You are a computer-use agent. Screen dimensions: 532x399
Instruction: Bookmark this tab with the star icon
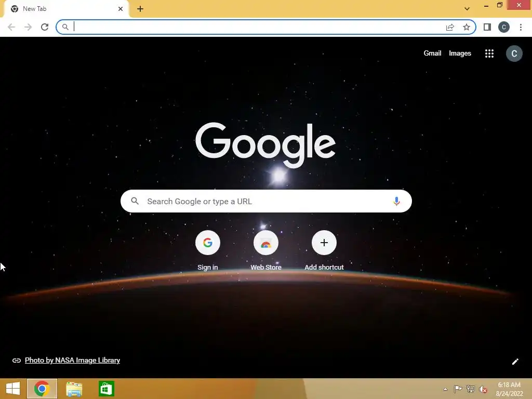point(467,27)
